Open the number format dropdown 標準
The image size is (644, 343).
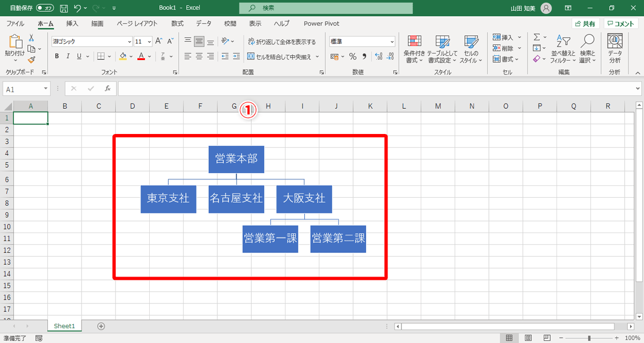click(x=392, y=41)
